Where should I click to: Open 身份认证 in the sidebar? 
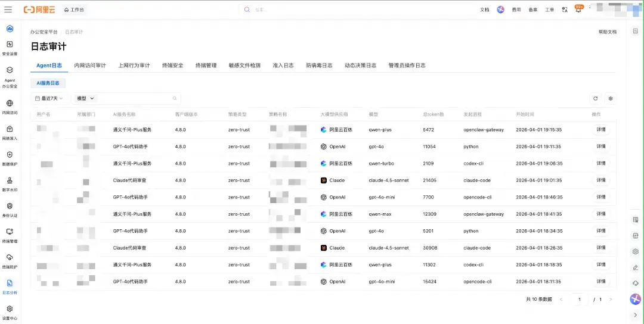tap(10, 210)
